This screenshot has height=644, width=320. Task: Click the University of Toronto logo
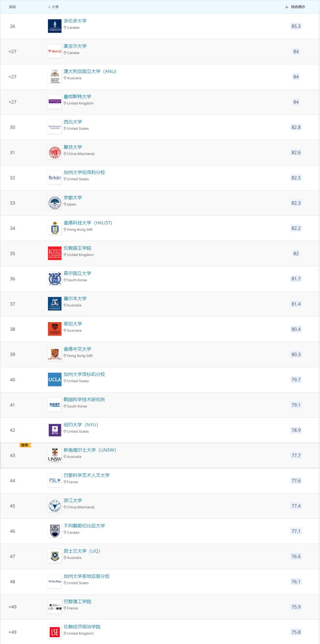click(x=55, y=26)
